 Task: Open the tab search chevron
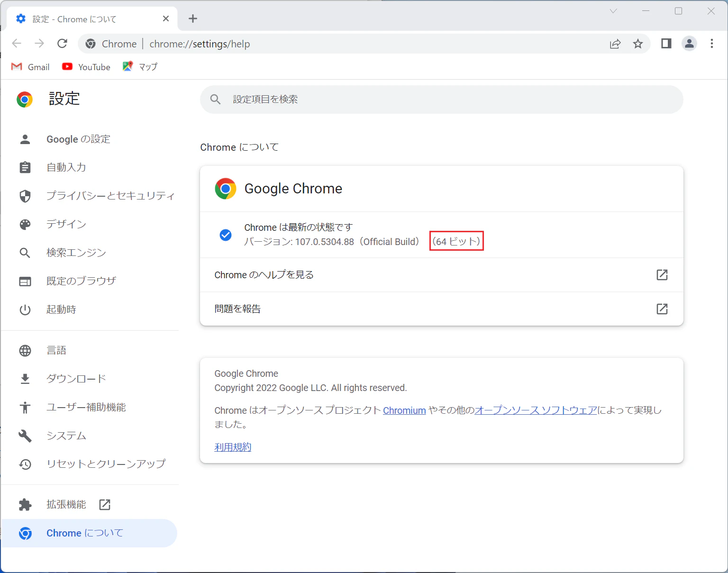pyautogui.click(x=613, y=11)
